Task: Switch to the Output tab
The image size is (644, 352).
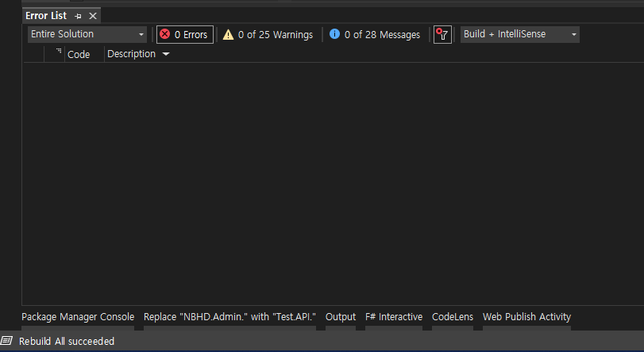Action: pos(341,317)
